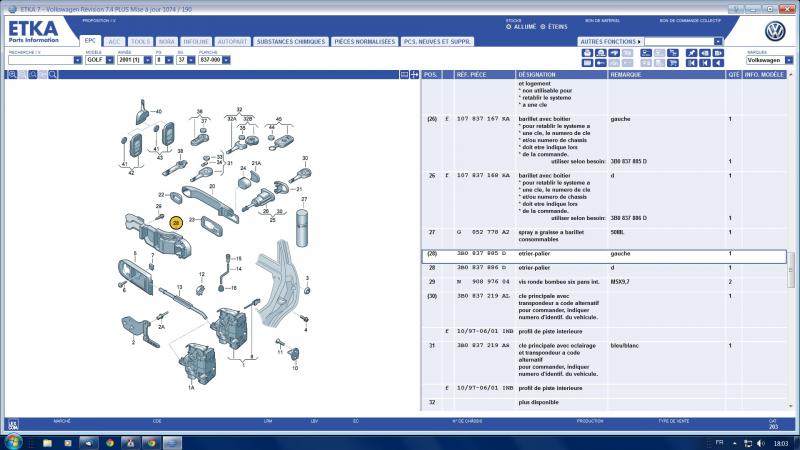Click the icon at the status bar's left end
Image resolution: width=800 pixels, height=450 pixels.
13,424
